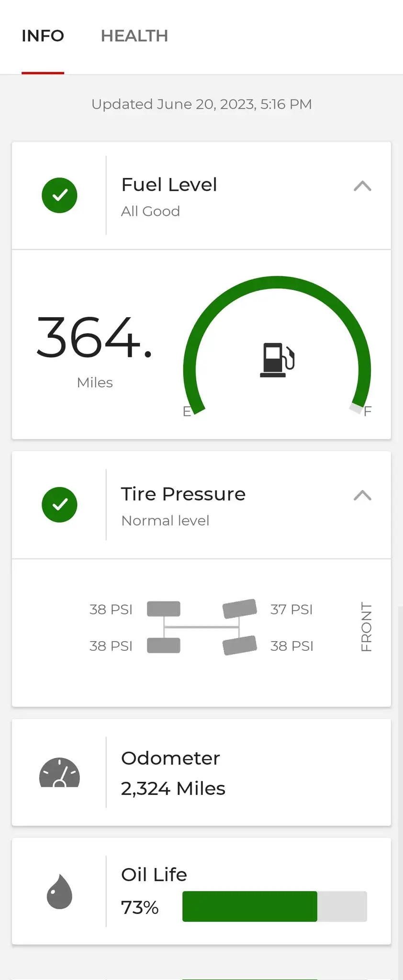403x980 pixels.
Task: Tap the Fuel Level title text
Action: tap(169, 185)
